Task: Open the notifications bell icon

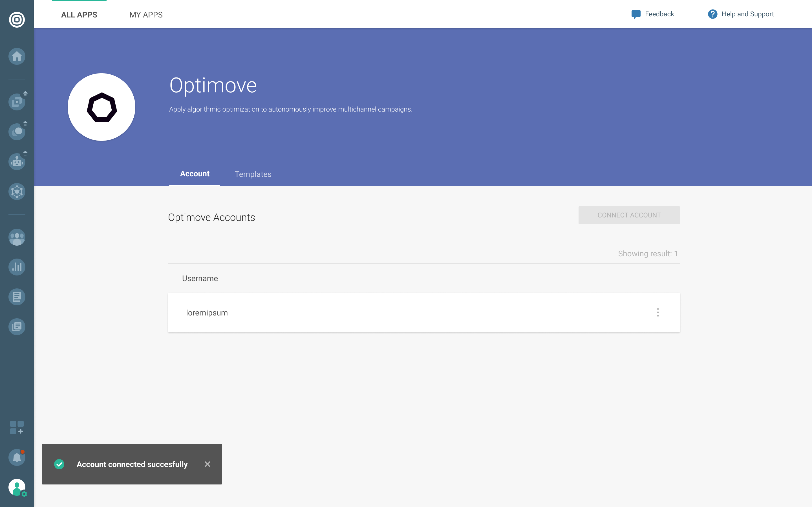Action: pyautogui.click(x=17, y=457)
